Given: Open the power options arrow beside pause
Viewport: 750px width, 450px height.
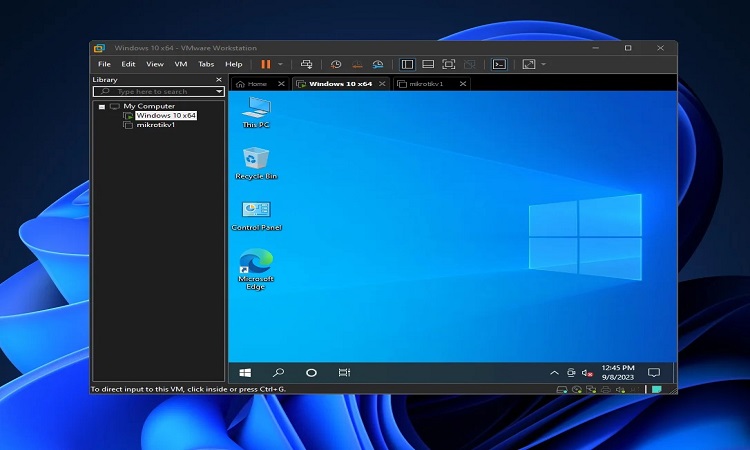Looking at the screenshot, I should (280, 64).
